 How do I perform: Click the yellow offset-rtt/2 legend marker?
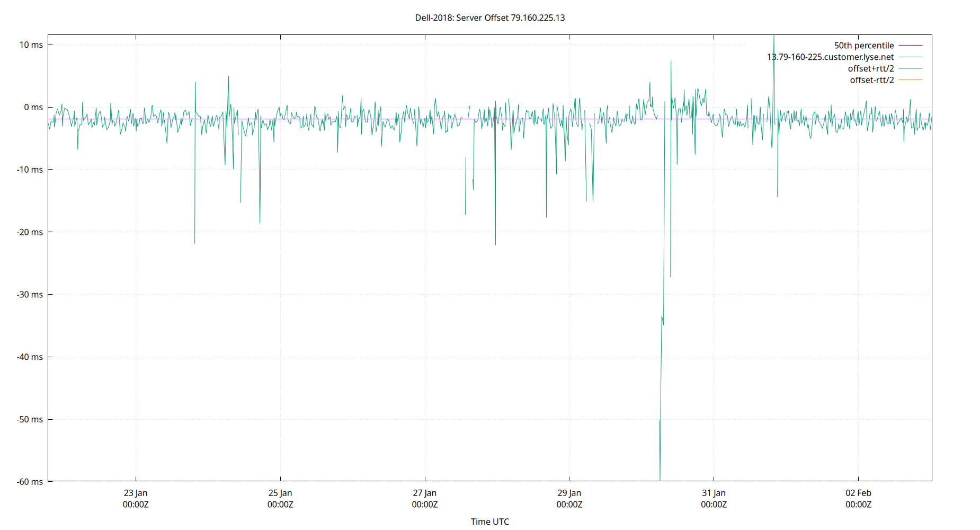coord(910,79)
